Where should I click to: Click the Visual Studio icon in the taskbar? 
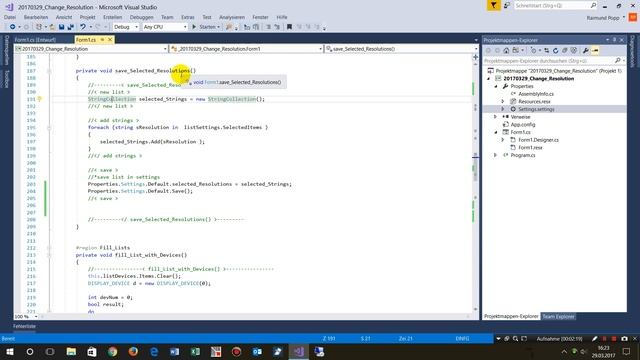tap(298, 351)
